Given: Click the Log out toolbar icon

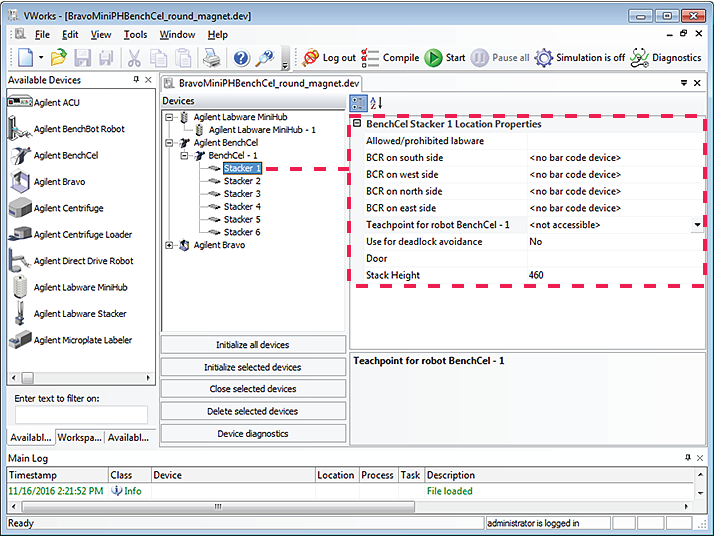Looking at the screenshot, I should [x=329, y=58].
